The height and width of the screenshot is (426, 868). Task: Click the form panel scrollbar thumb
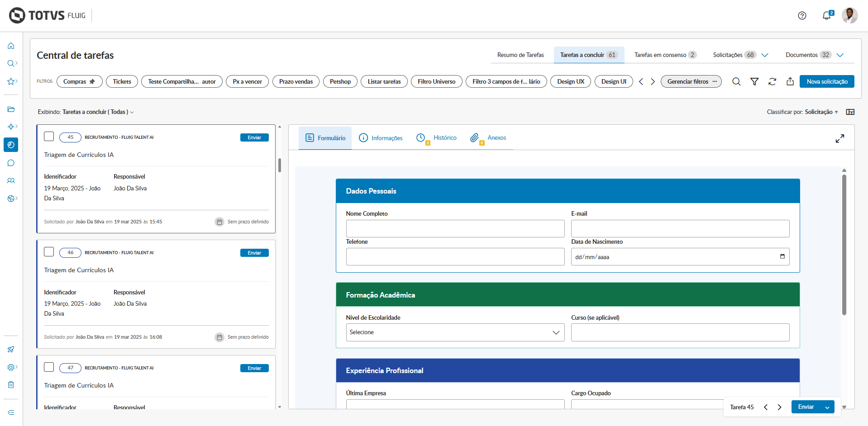[844, 245]
